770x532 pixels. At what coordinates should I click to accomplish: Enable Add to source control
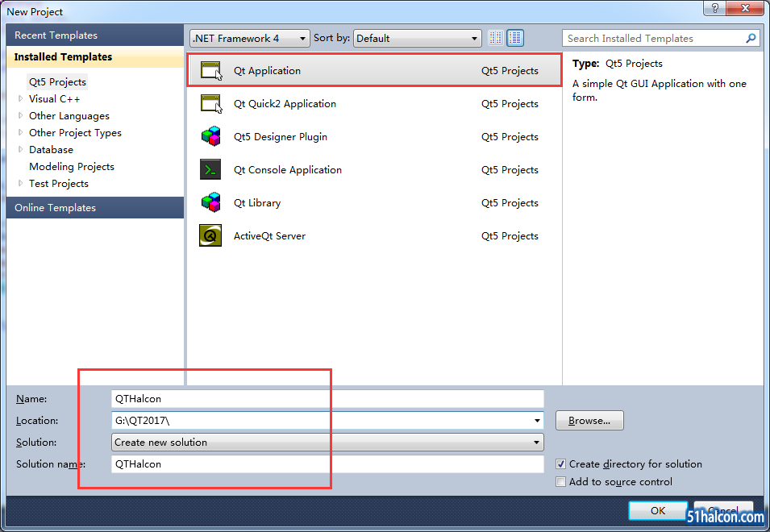click(x=561, y=482)
